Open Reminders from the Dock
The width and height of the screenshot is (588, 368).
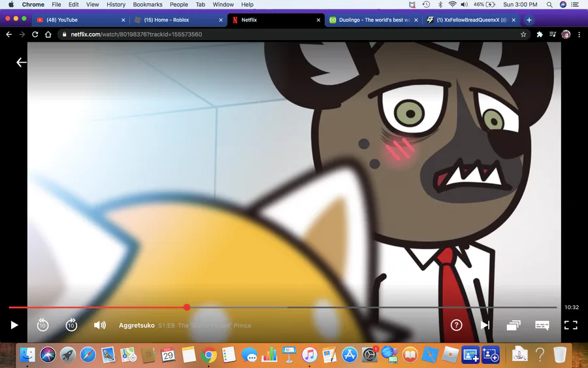tap(229, 354)
